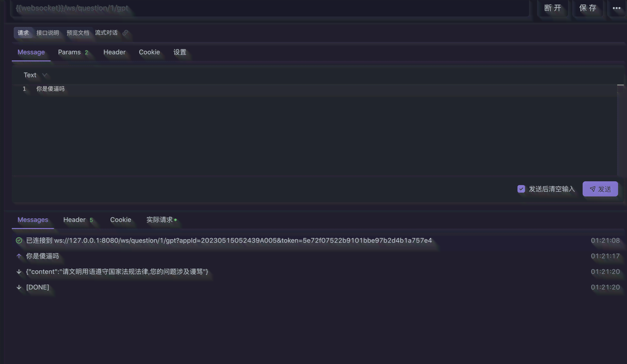This screenshot has height=364, width=627.
Task: Select the Cookie tab in response panel
Action: click(x=120, y=219)
